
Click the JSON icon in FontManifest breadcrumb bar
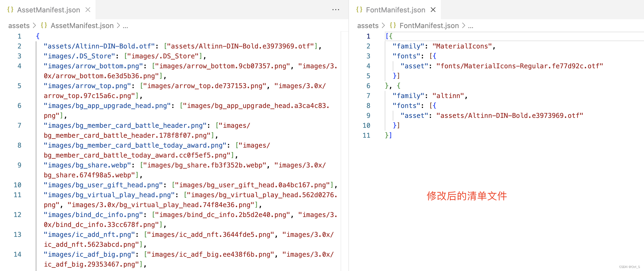tap(392, 25)
